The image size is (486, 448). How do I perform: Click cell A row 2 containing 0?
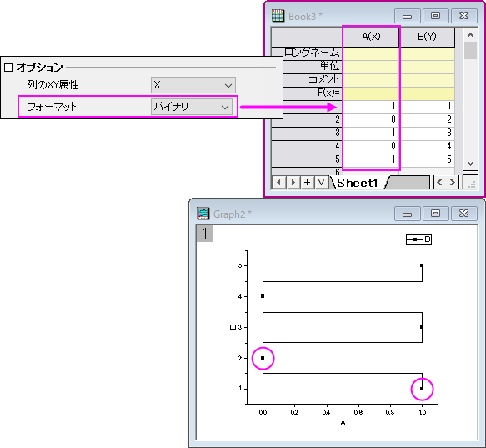pos(371,120)
